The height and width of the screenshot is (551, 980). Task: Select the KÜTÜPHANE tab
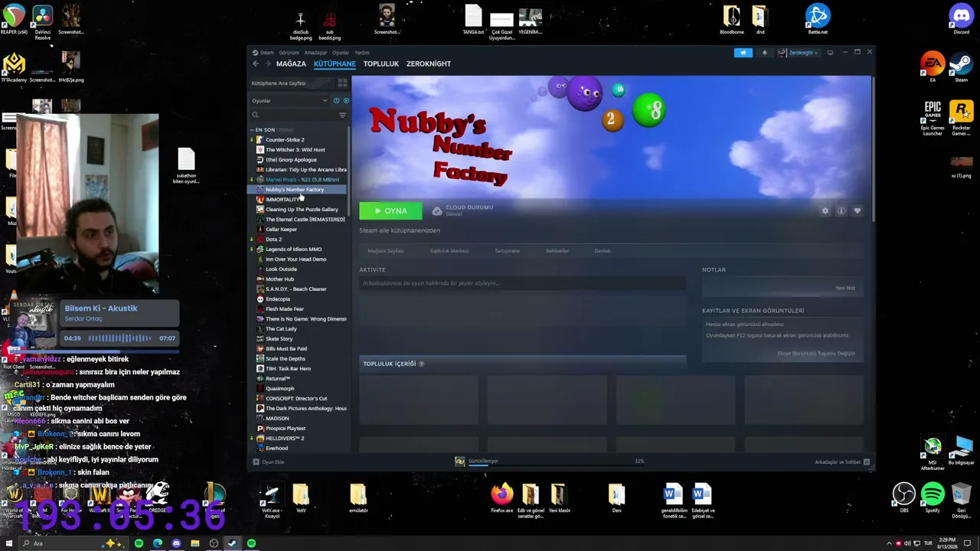(x=335, y=64)
